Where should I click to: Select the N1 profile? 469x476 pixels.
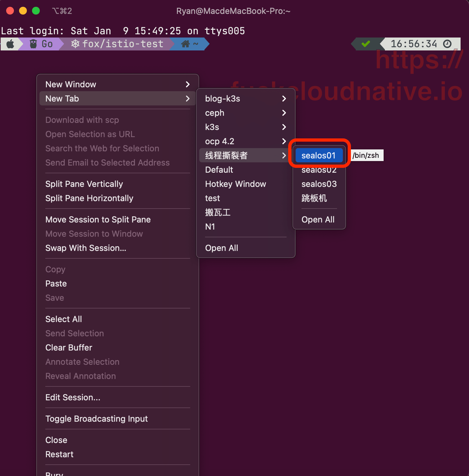tap(246, 227)
